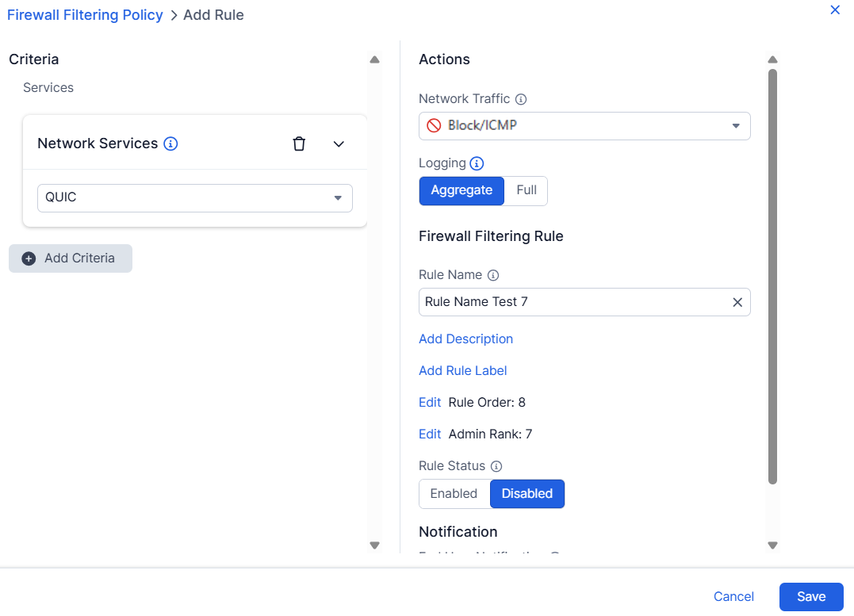
Task: Click the Actions panel scrollbar thumb
Action: click(772, 276)
